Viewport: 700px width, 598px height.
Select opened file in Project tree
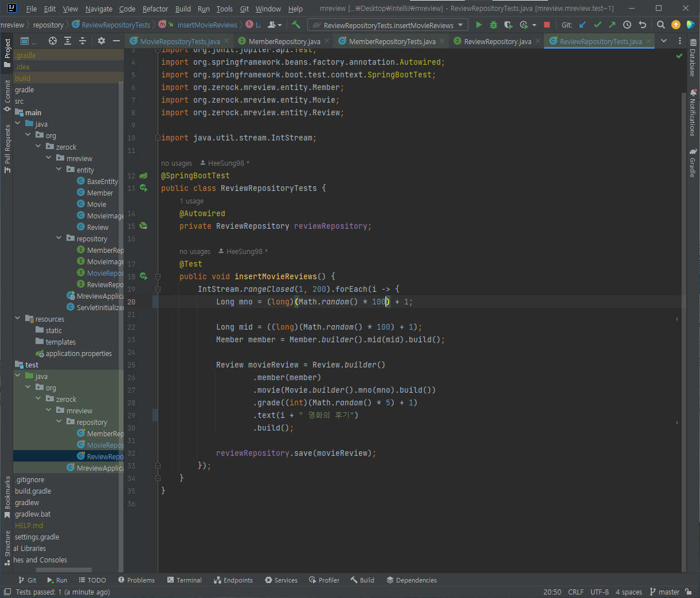pyautogui.click(x=53, y=41)
